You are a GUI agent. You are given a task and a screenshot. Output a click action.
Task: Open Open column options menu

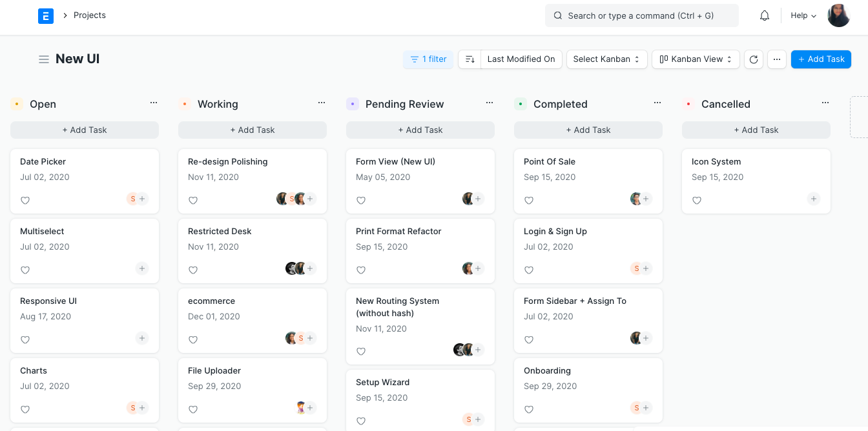point(154,103)
